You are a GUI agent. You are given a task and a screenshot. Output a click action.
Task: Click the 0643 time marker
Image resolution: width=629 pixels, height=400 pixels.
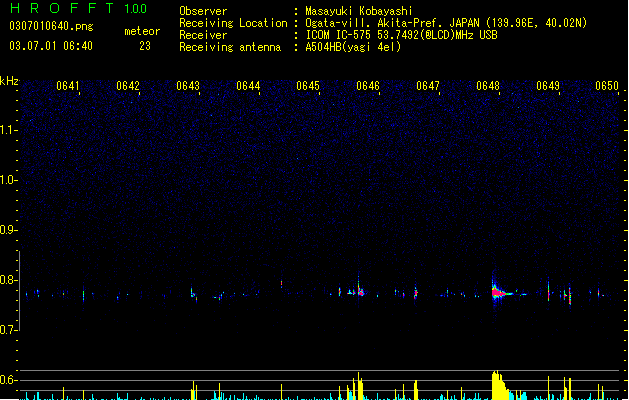(x=188, y=86)
